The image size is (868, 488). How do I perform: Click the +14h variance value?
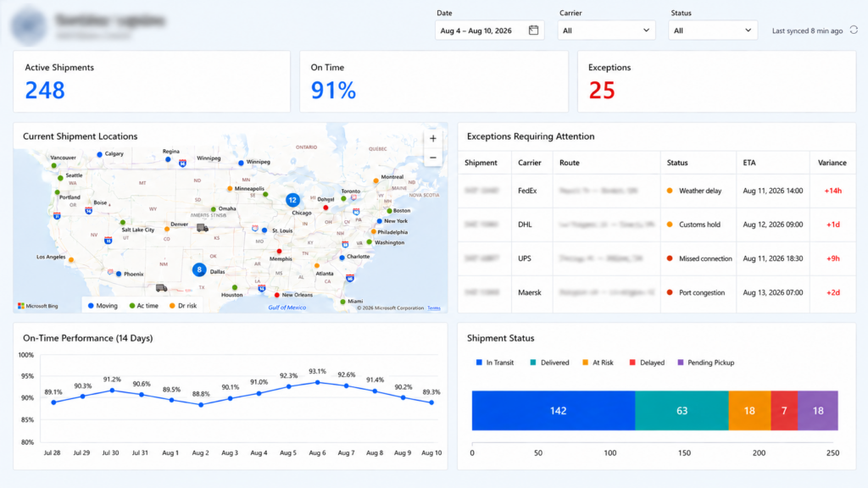[832, 191]
